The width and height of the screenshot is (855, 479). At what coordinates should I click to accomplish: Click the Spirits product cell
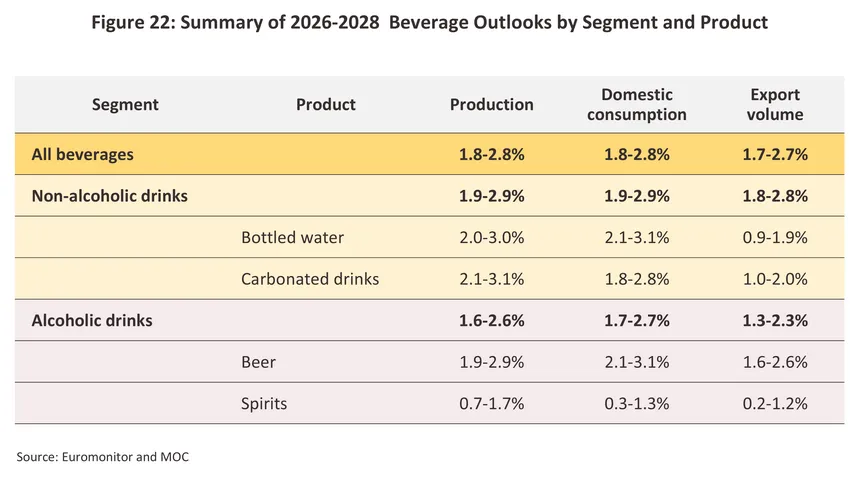point(264,404)
